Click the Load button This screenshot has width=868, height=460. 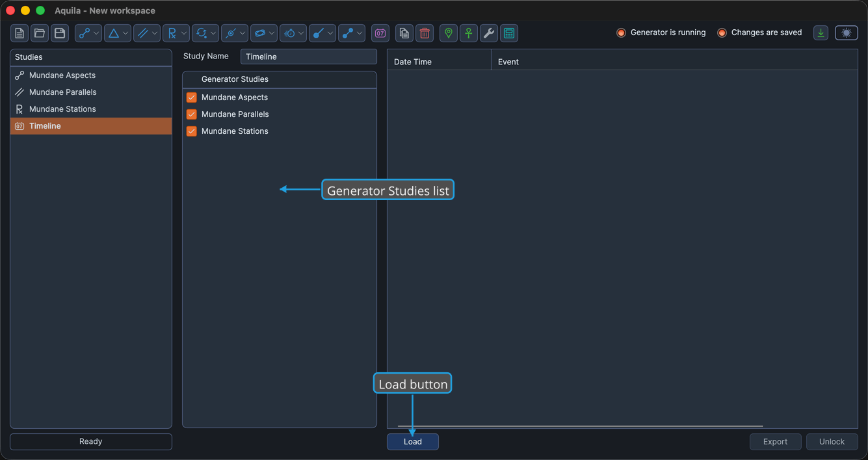click(x=413, y=442)
